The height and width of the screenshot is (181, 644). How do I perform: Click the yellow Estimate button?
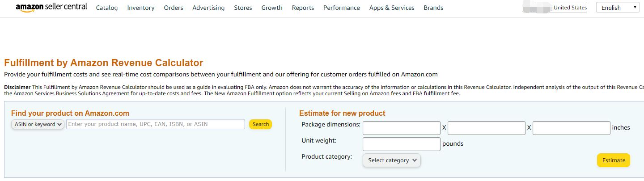pos(614,160)
